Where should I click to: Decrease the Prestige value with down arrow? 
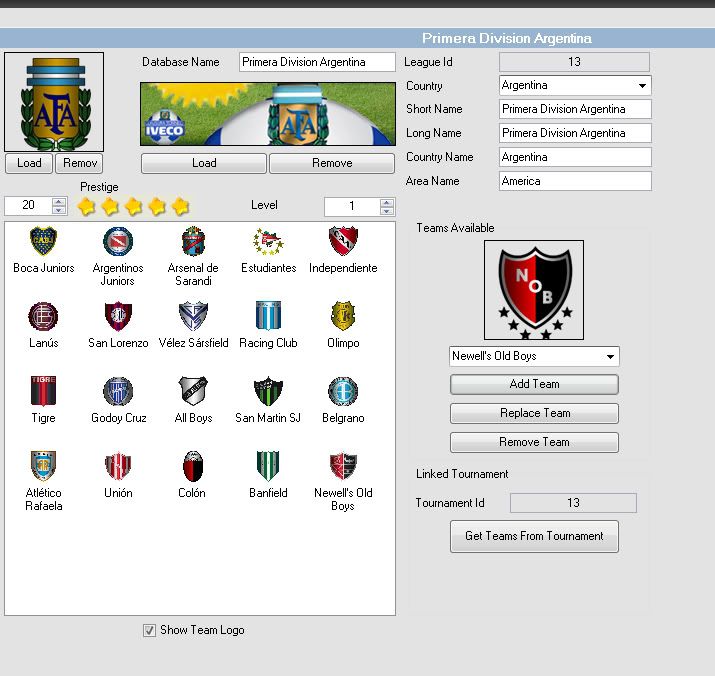[x=59, y=210]
